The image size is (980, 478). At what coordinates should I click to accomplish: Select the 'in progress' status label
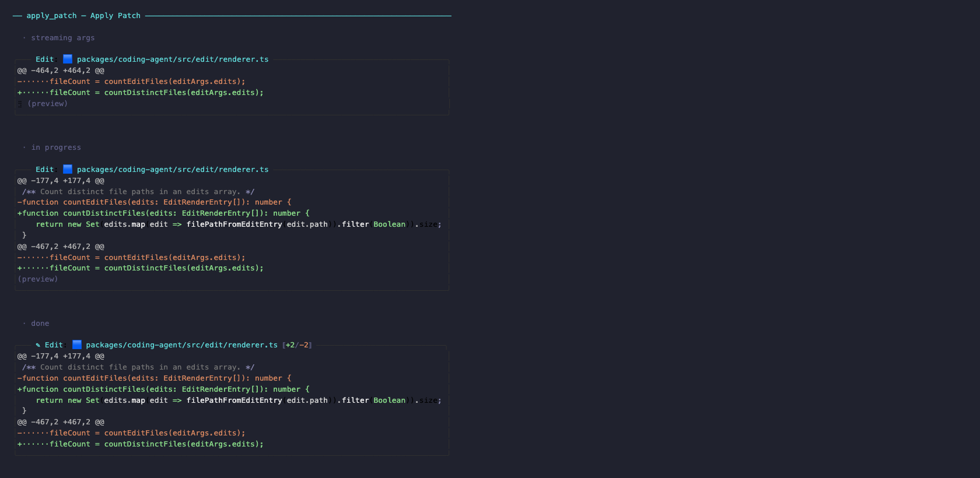pyautogui.click(x=56, y=147)
